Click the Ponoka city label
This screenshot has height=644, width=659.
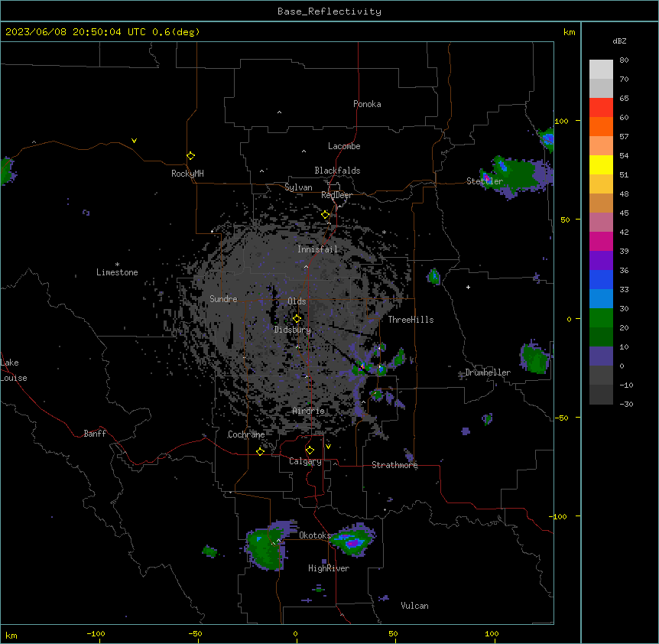[367, 104]
